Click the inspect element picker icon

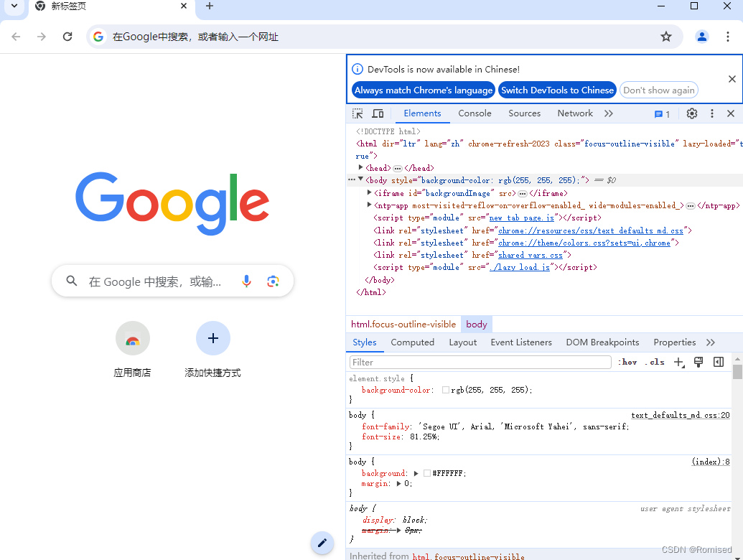point(358,113)
